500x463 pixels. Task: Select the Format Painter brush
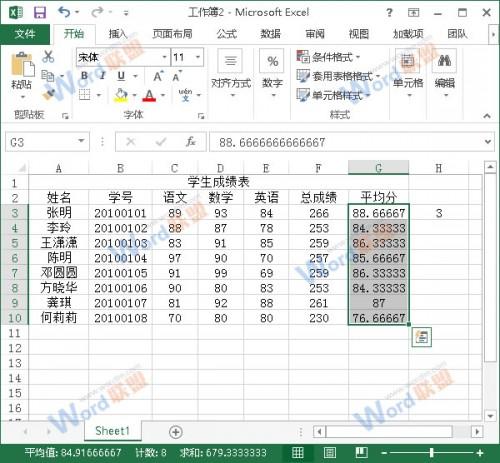[x=49, y=95]
